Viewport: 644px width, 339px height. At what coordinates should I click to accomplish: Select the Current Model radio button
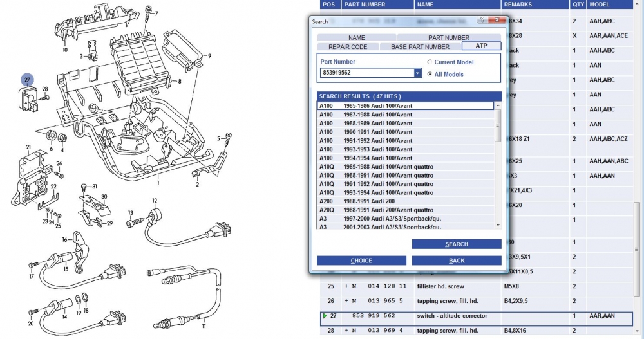point(430,62)
